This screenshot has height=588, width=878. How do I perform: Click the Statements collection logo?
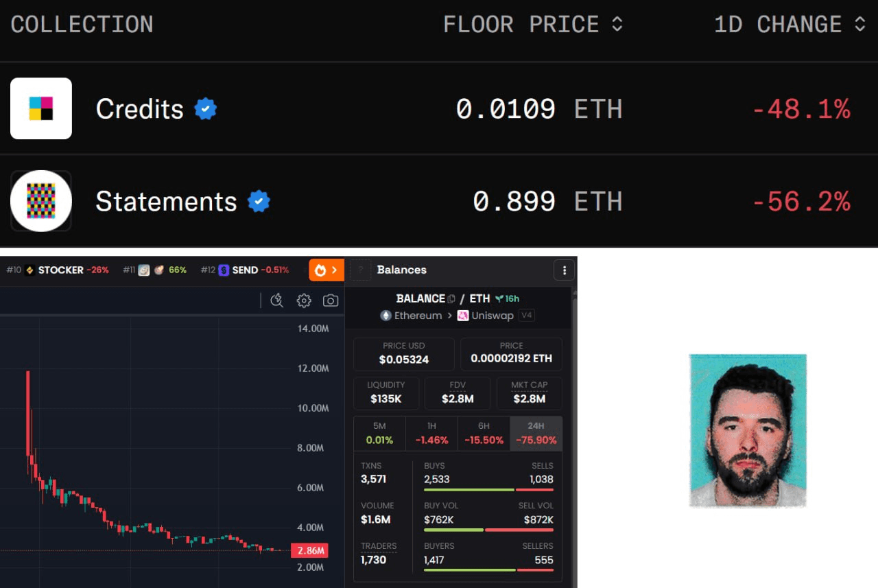pos(41,201)
